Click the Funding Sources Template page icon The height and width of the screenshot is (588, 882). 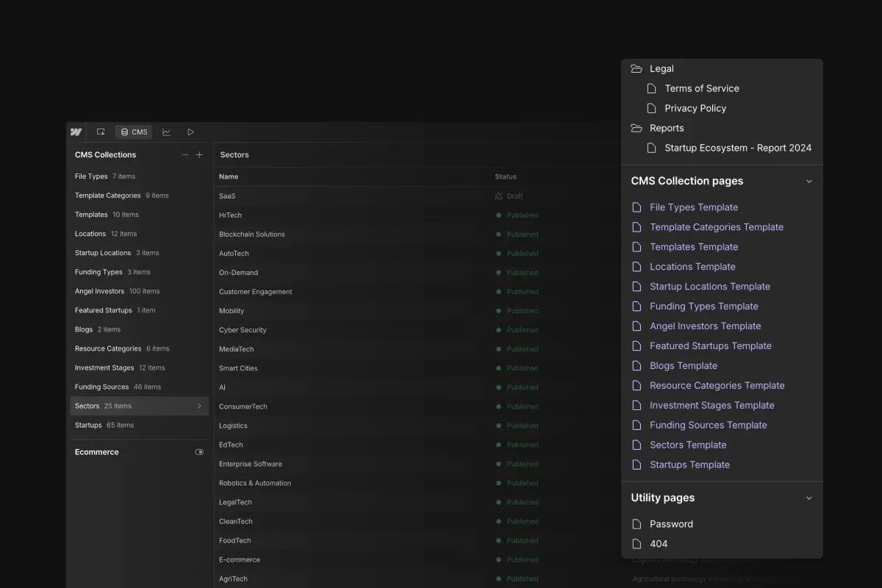click(637, 426)
